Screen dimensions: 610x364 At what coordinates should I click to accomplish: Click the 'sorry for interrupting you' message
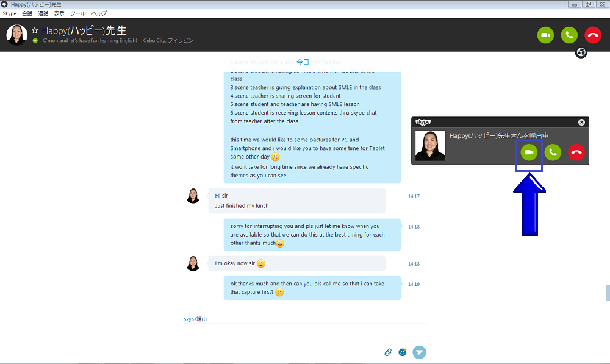312,235
